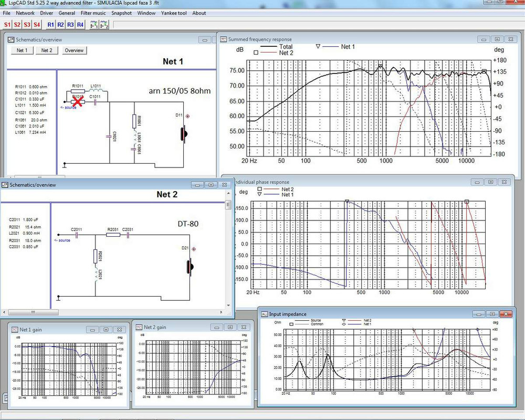The image size is (525, 420).
Task: Click the Summed frequency response window icon
Action: pos(223,39)
